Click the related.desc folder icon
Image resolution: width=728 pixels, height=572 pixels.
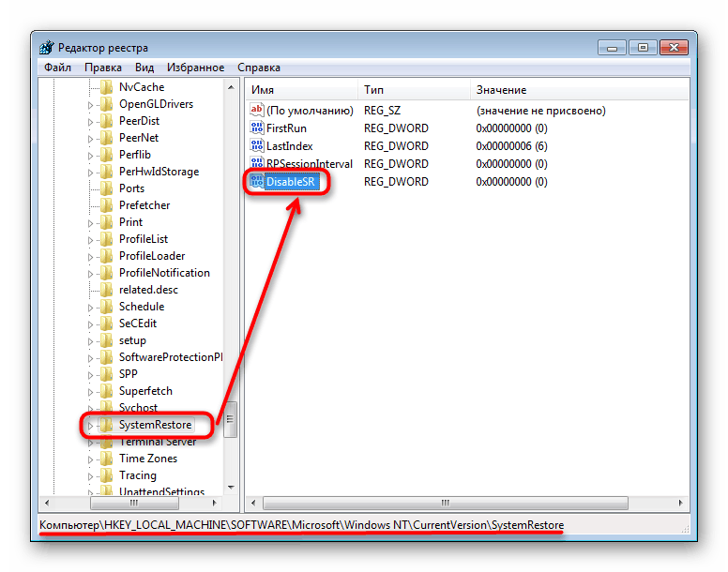pyautogui.click(x=107, y=290)
